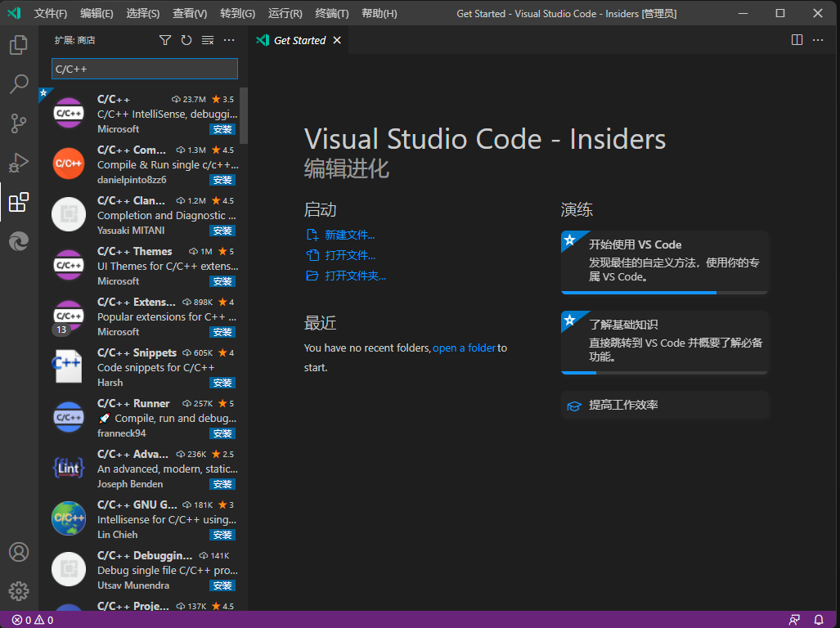Screen dimensions: 840x628
Task: Install the C/C++ Extension Pack
Action: [x=222, y=333]
